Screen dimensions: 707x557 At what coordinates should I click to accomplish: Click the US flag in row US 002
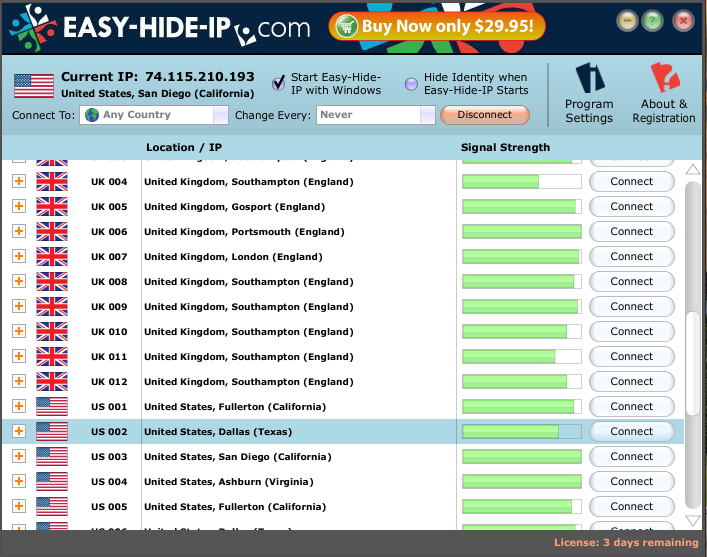click(x=52, y=431)
